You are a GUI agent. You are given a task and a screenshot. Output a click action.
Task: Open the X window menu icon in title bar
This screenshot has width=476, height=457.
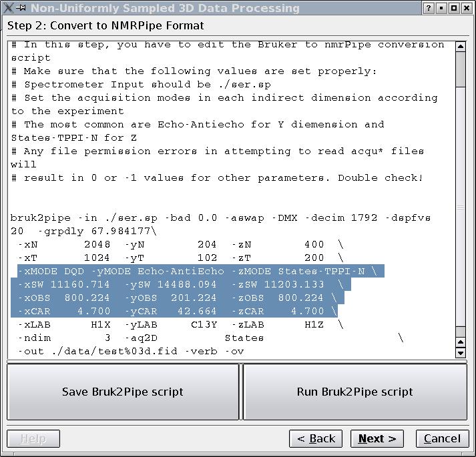tap(8, 8)
